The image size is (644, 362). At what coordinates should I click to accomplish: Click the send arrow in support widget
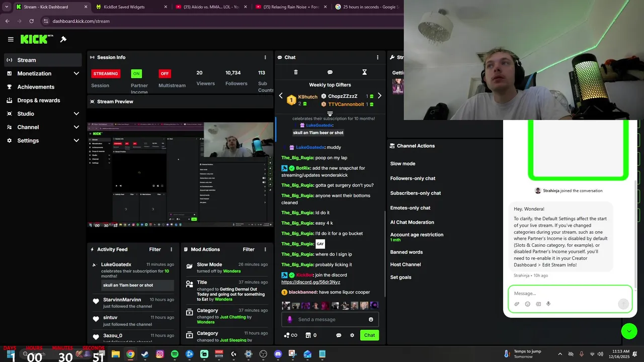click(x=623, y=304)
